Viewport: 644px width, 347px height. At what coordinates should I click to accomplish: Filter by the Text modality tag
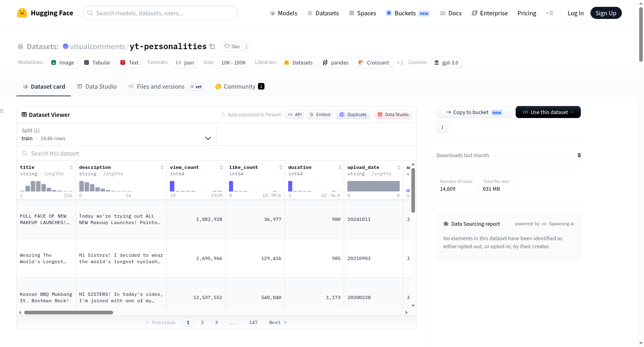pos(129,62)
